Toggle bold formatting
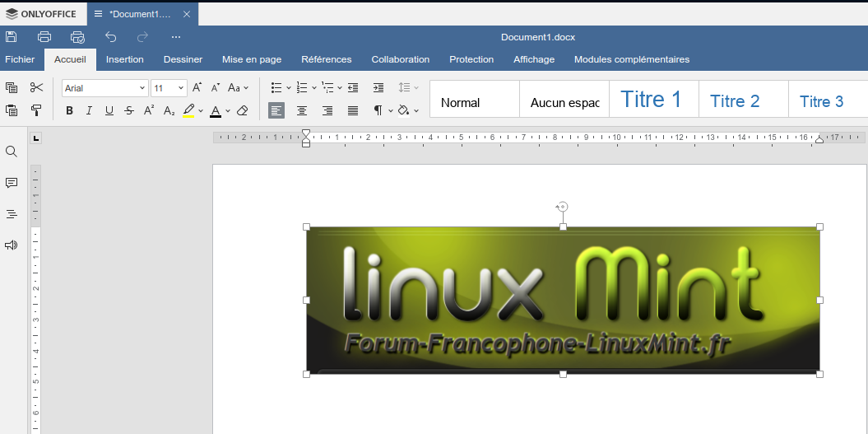This screenshot has width=868, height=434. 69,111
